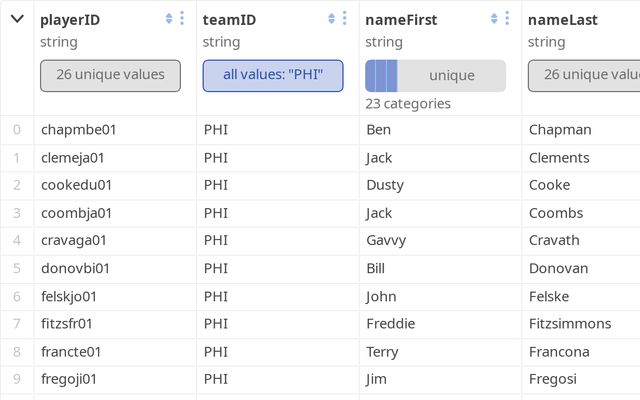Sort by the playerID column
640x400 pixels.
tap(169, 19)
